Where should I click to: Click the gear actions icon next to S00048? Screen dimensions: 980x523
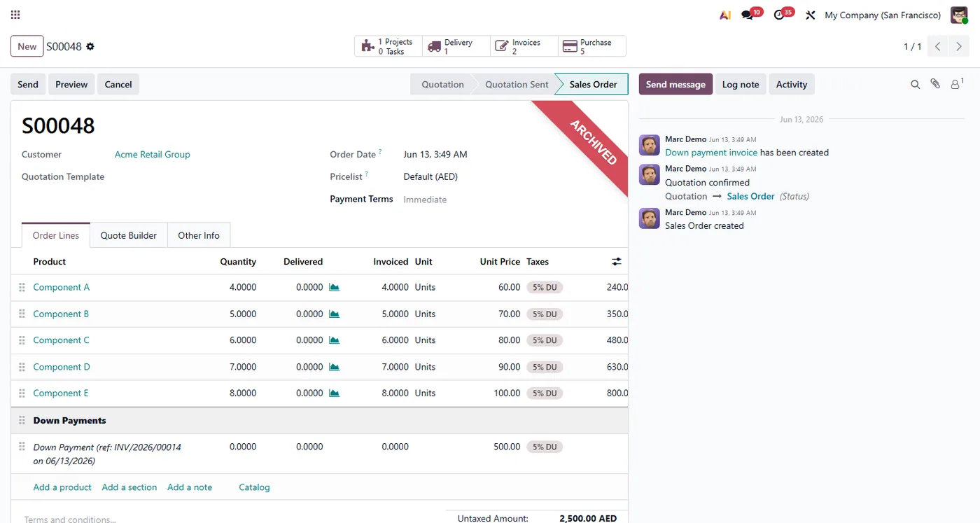90,47
